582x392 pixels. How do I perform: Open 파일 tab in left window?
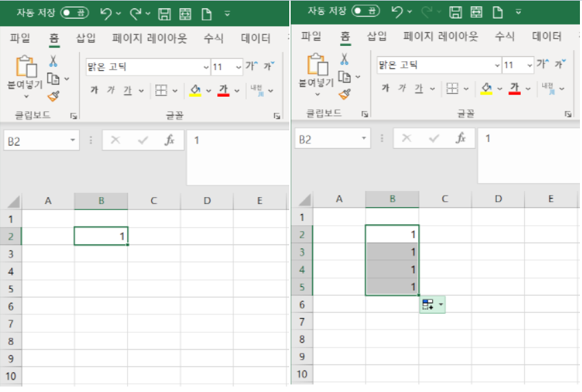pyautogui.click(x=20, y=38)
